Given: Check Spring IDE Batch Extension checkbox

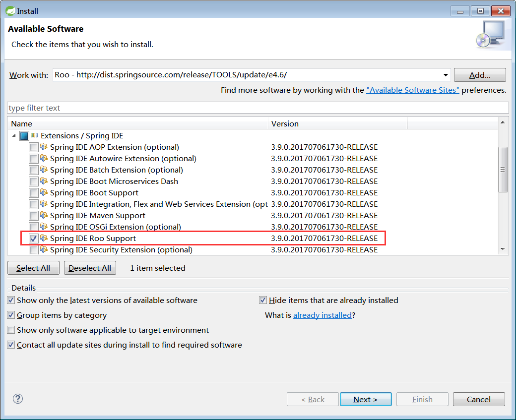Looking at the screenshot, I should 34,170.
